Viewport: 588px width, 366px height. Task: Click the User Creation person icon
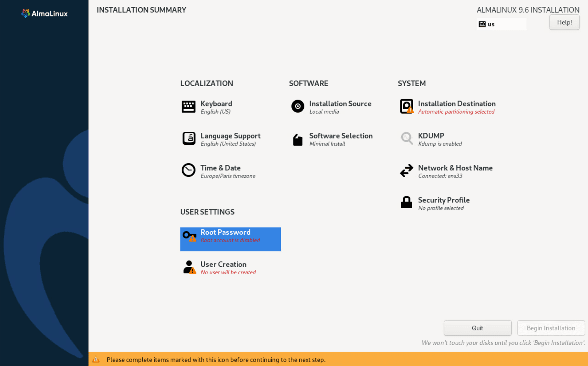(189, 267)
